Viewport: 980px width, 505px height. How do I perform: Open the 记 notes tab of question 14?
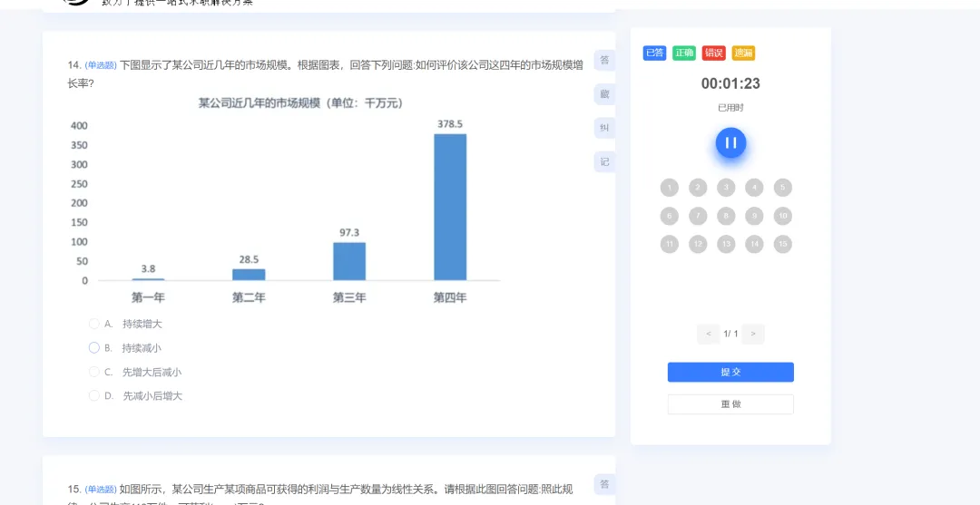click(x=604, y=161)
